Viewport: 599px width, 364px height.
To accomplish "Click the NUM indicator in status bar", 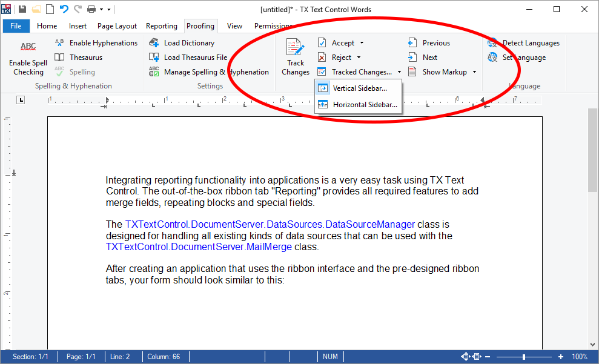I will click(330, 356).
